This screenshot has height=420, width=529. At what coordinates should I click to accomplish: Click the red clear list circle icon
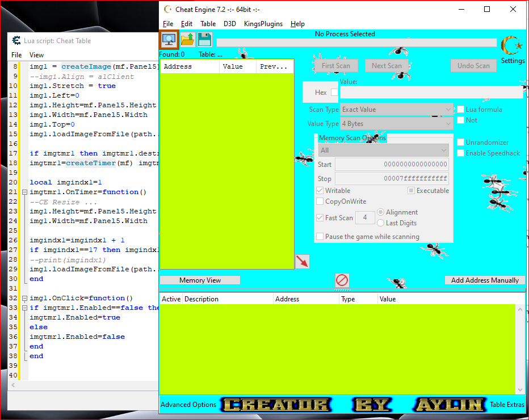coord(342,280)
